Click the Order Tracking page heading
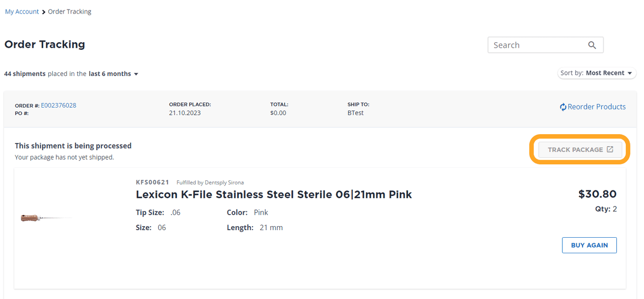 [x=45, y=45]
